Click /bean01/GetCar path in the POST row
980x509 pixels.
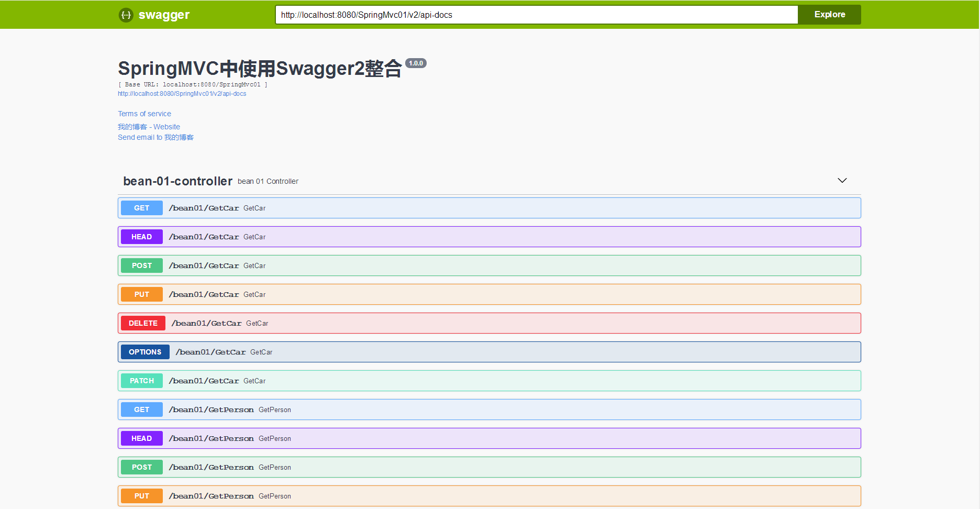point(204,265)
